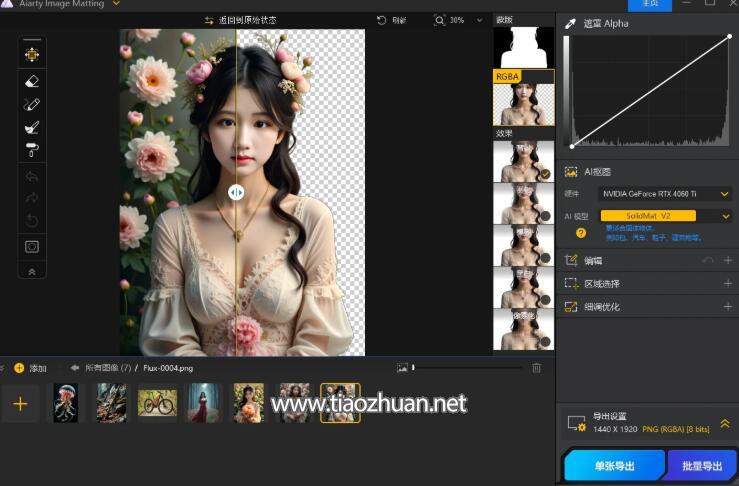Click the blue single export button
This screenshot has width=739, height=486.
tap(614, 466)
